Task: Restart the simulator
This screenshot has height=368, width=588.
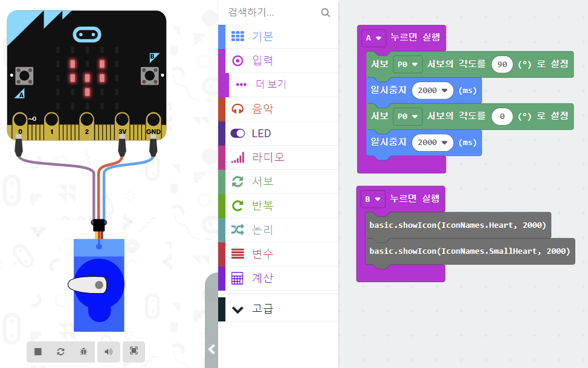Action: (x=61, y=352)
